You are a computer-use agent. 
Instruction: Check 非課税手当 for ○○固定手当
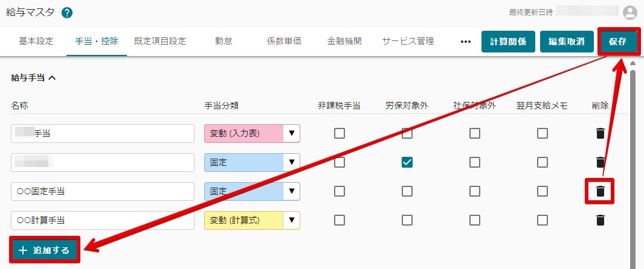(x=340, y=191)
